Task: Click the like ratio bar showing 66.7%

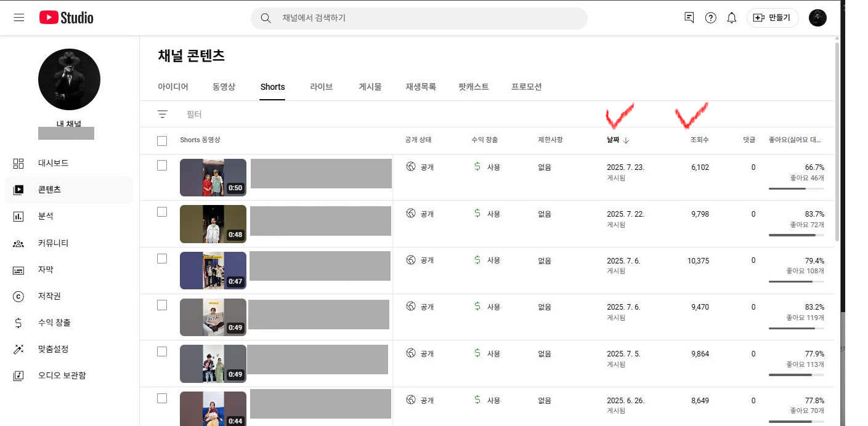Action: (796, 188)
